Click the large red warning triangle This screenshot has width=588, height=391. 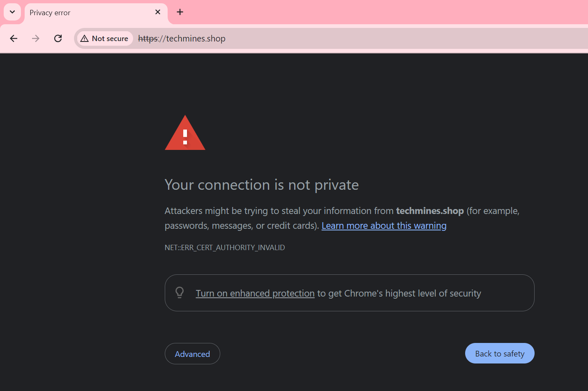pos(185,134)
